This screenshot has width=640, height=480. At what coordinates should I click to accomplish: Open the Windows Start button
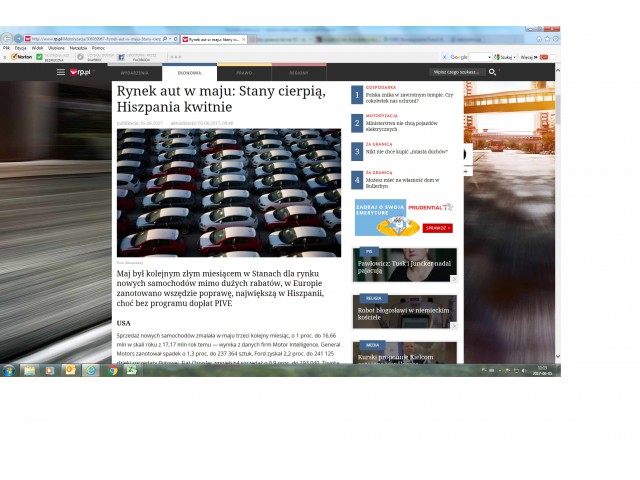(8, 370)
